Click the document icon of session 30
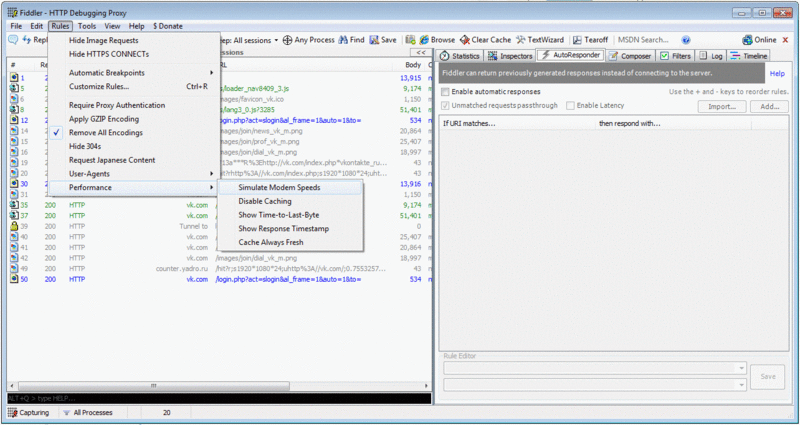The height and width of the screenshot is (425, 800). click(14, 184)
